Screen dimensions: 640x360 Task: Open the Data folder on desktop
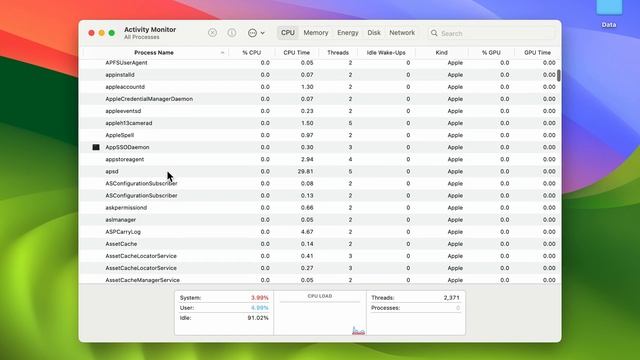click(609, 12)
